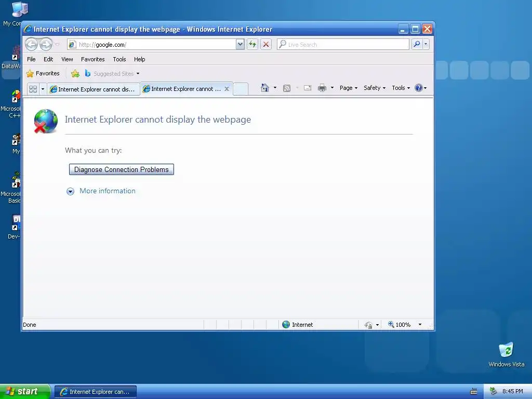Viewport: 532px width, 399px height.
Task: Open the Tools menu in menu bar
Action: click(119, 59)
